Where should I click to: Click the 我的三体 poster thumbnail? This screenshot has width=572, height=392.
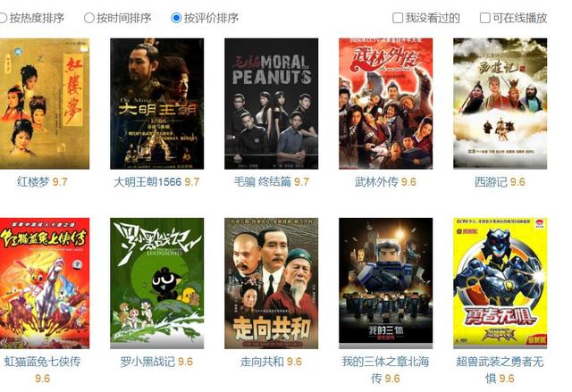coord(385,283)
